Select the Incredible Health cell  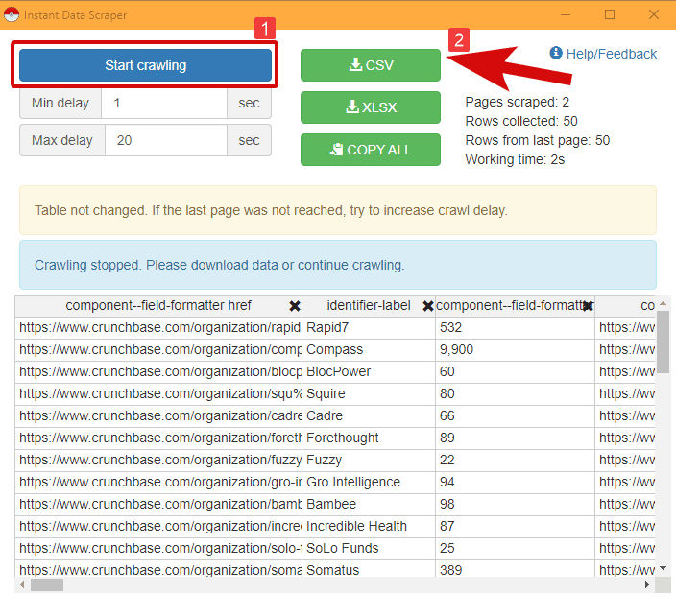pyautogui.click(x=369, y=526)
